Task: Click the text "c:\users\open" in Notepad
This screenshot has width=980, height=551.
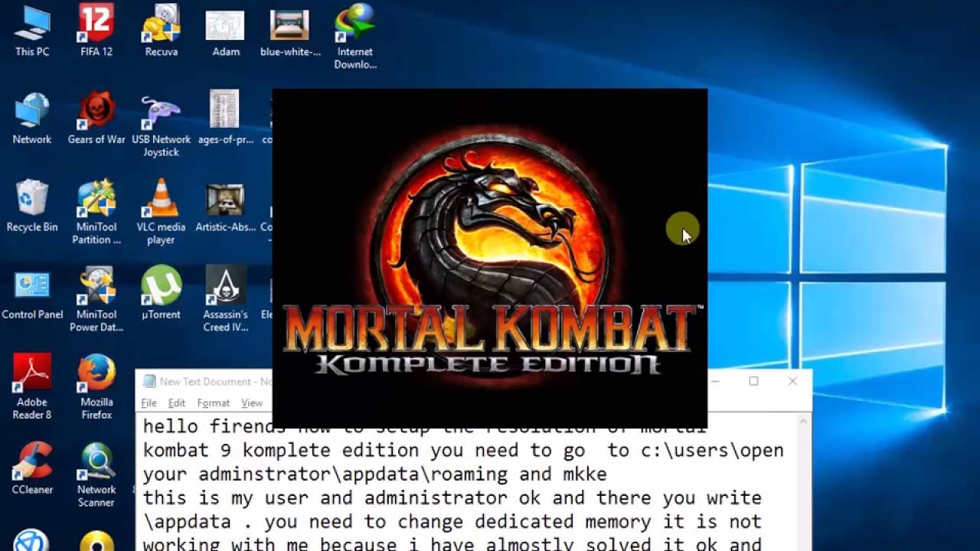Action: point(713,451)
